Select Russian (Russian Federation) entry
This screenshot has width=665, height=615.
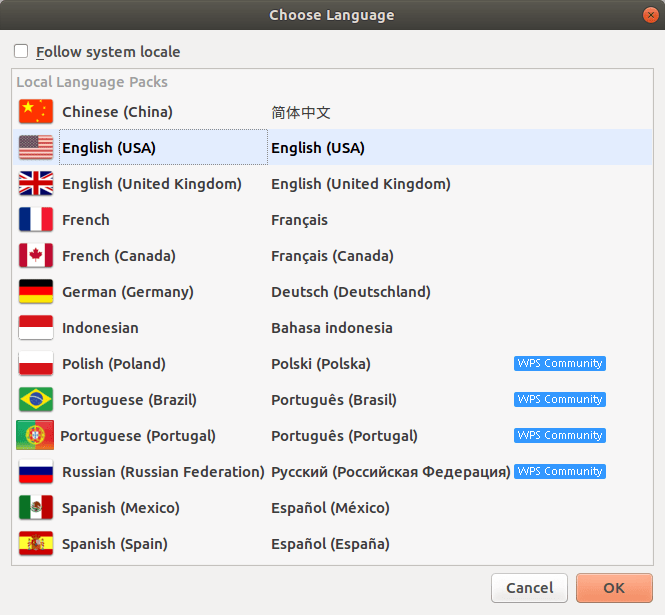coord(332,471)
